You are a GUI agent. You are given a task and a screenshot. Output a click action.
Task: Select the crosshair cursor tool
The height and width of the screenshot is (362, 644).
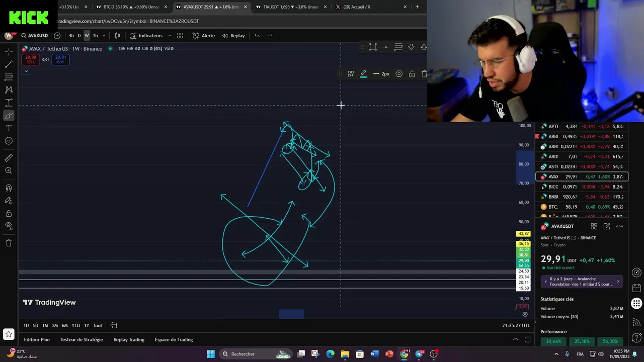point(9,52)
